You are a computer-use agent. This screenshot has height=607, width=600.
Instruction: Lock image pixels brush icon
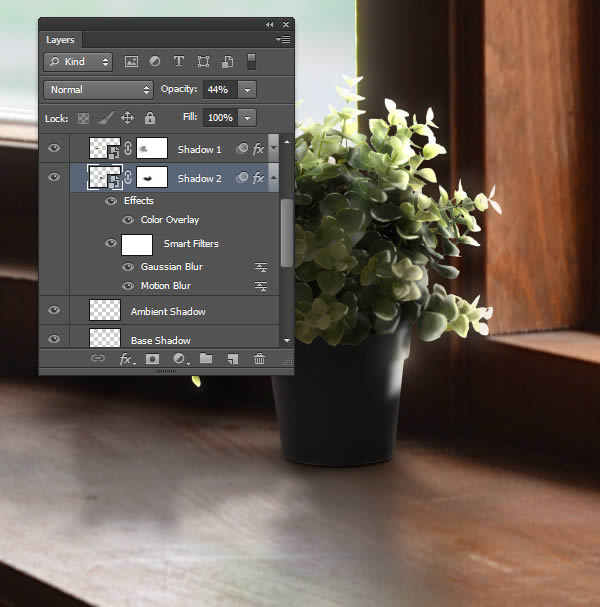pos(105,118)
